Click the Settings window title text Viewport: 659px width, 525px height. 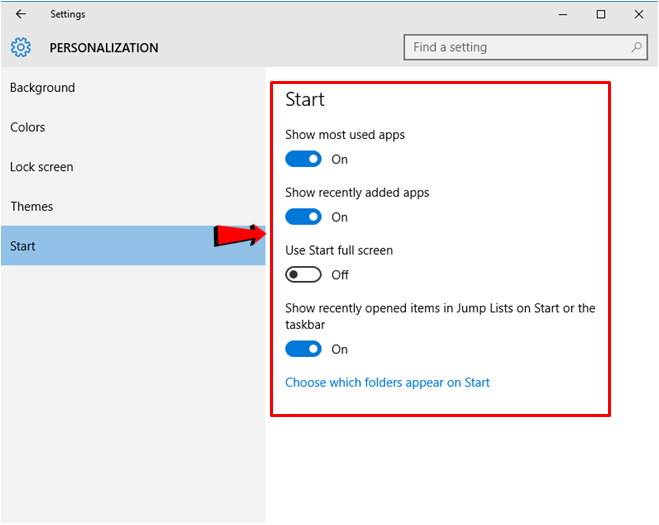coord(68,15)
